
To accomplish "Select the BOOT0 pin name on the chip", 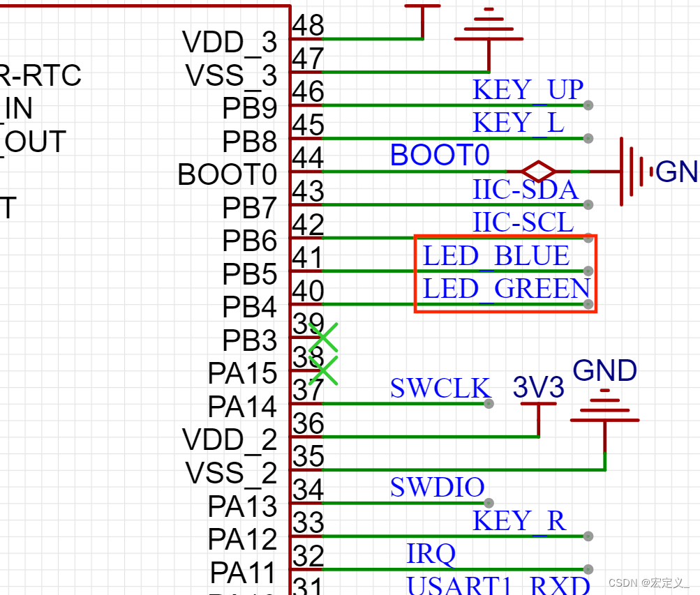I will point(228,174).
